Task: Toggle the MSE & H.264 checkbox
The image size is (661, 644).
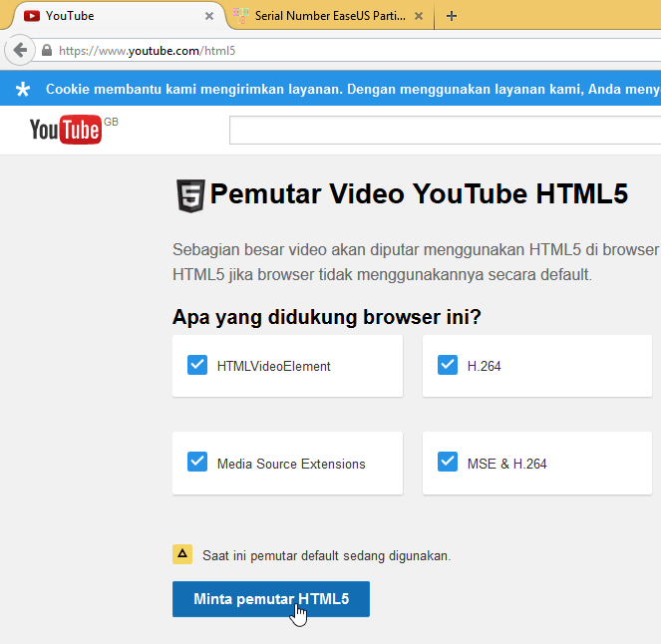Action: point(448,462)
